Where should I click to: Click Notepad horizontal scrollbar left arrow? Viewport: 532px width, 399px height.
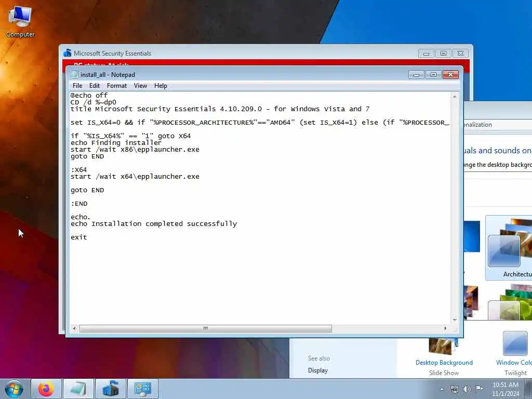point(74,328)
